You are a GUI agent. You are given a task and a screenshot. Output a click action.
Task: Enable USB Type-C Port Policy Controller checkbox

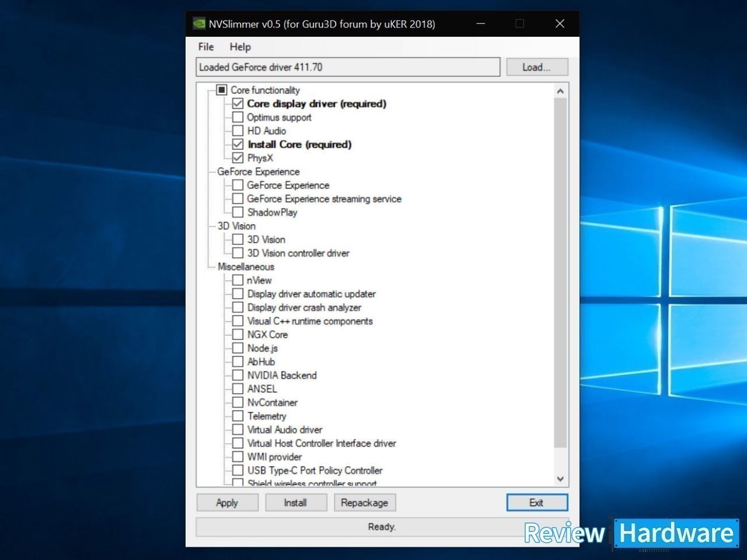pyautogui.click(x=238, y=470)
